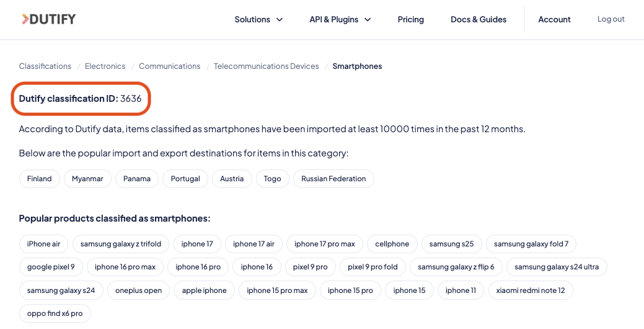644x329 pixels.
Task: Select the Austria destination chip
Action: [x=232, y=179]
